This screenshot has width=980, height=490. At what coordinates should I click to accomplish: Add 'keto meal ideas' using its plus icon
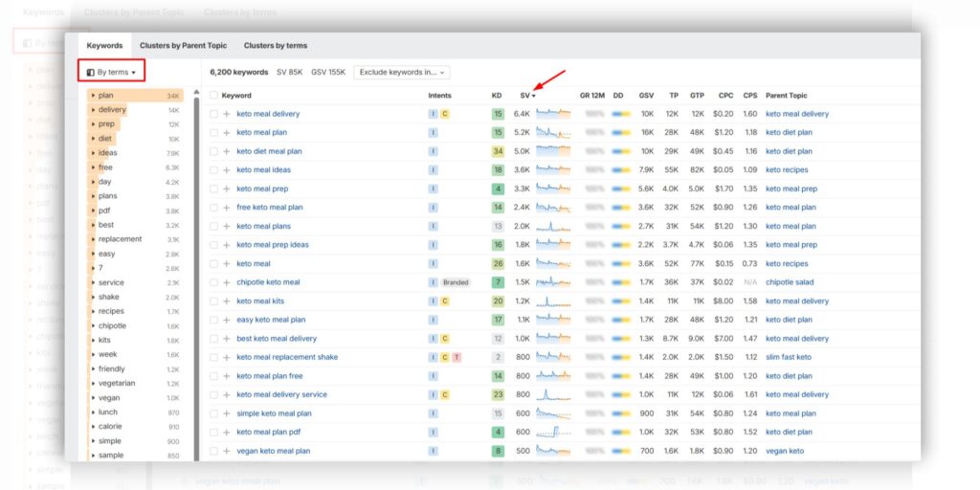226,170
